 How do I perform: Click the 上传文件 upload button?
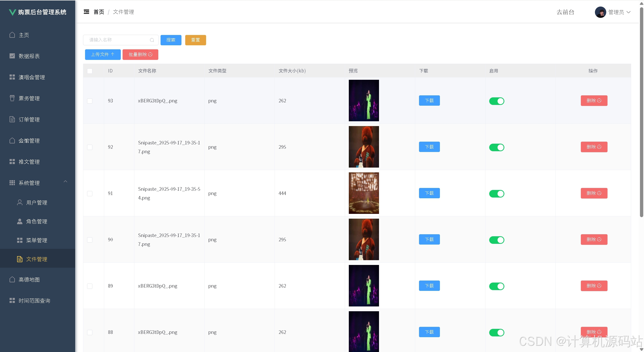pos(103,55)
